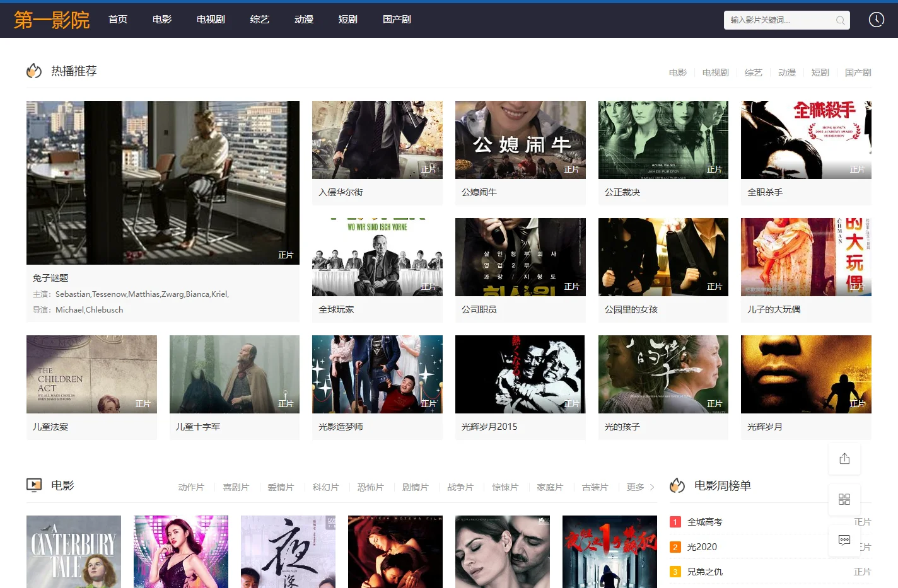Image resolution: width=898 pixels, height=588 pixels.
Task: Open 全球玩家 poster
Action: tap(377, 257)
